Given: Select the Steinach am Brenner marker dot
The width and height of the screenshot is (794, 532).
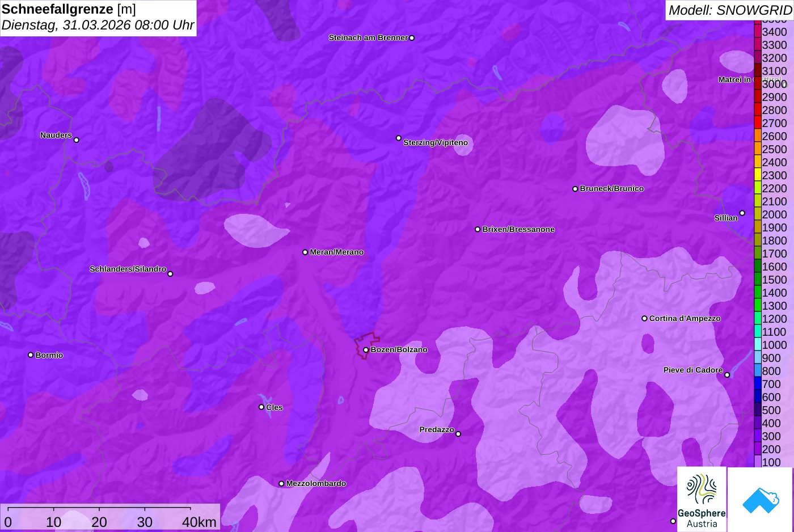Looking at the screenshot, I should coord(412,38).
